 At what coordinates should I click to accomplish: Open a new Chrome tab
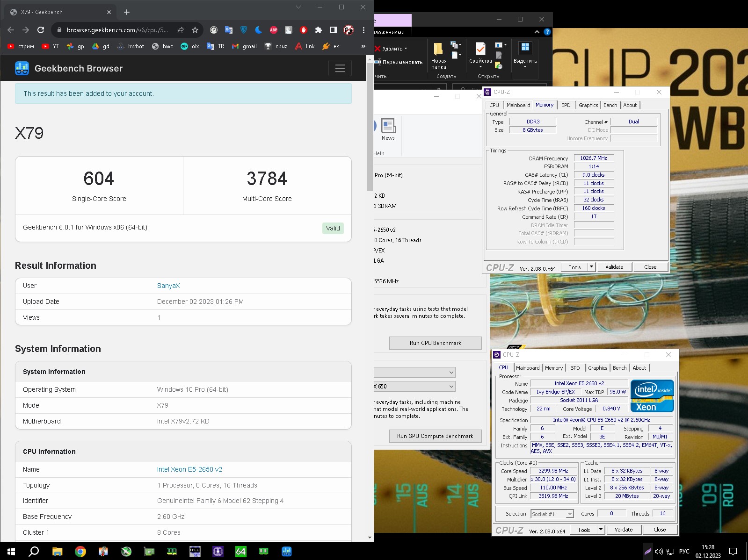tap(127, 12)
